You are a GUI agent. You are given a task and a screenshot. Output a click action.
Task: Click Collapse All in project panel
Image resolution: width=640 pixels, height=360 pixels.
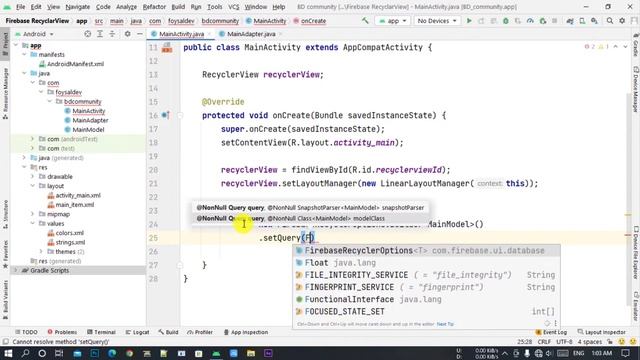pyautogui.click(x=112, y=34)
